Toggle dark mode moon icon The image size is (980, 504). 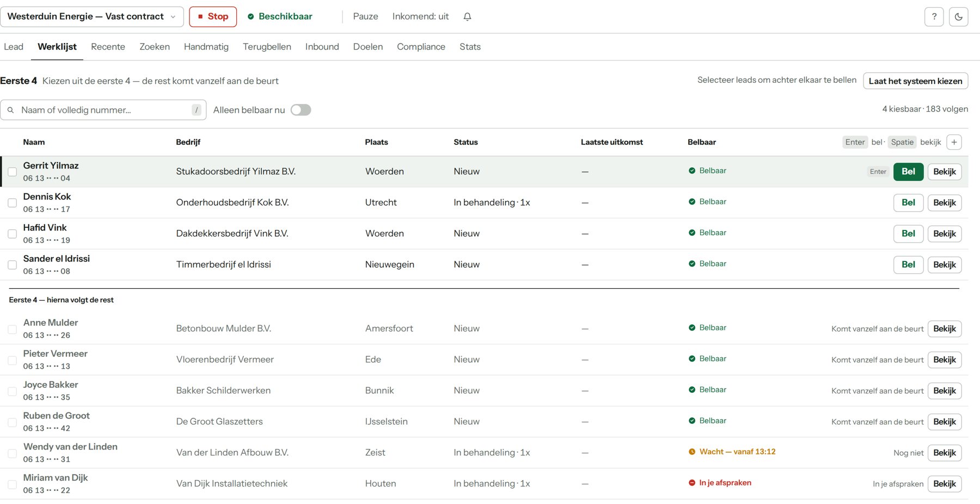point(958,17)
